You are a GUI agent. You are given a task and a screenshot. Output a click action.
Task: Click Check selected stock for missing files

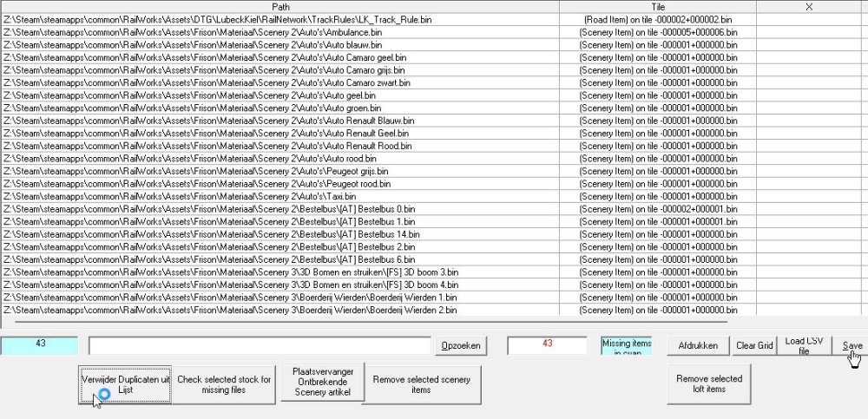[224, 384]
